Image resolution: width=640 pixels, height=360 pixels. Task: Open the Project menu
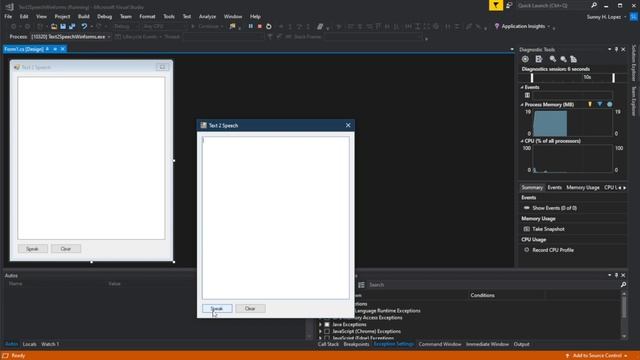tap(62, 17)
